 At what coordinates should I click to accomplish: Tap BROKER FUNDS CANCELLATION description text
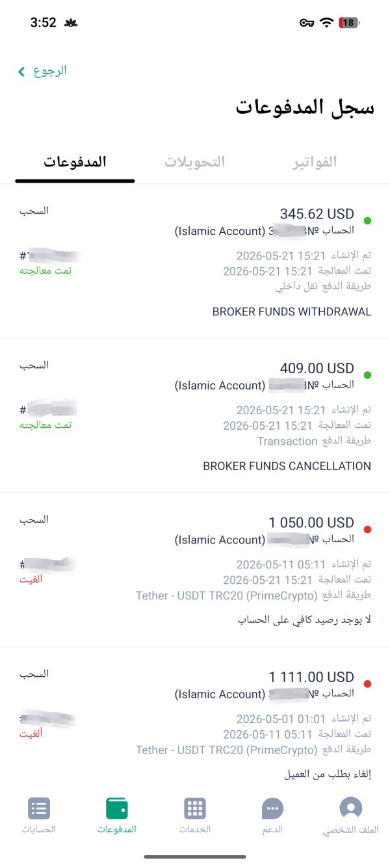[x=287, y=466]
